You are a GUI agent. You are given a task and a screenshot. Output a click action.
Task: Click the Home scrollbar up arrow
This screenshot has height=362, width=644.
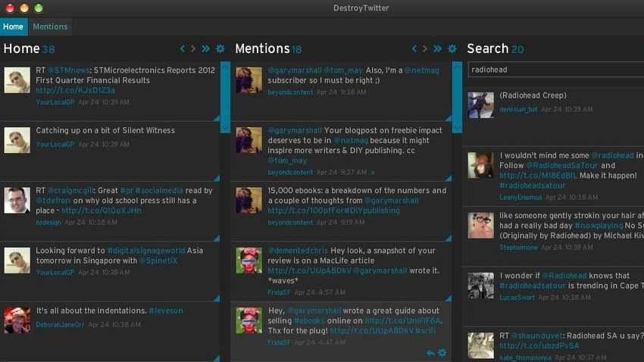pos(226,66)
